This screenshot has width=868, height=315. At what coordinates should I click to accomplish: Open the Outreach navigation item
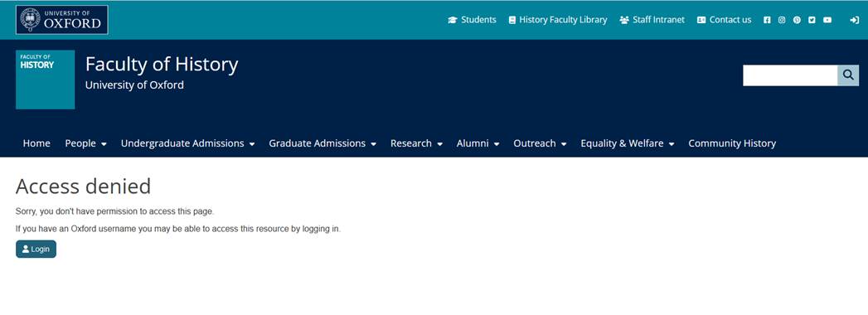(x=535, y=143)
